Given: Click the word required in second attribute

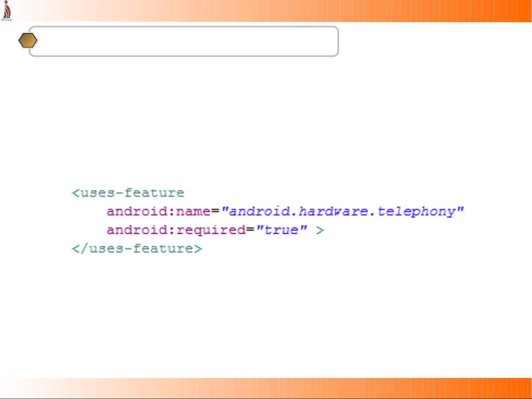Looking at the screenshot, I should coord(211,230).
